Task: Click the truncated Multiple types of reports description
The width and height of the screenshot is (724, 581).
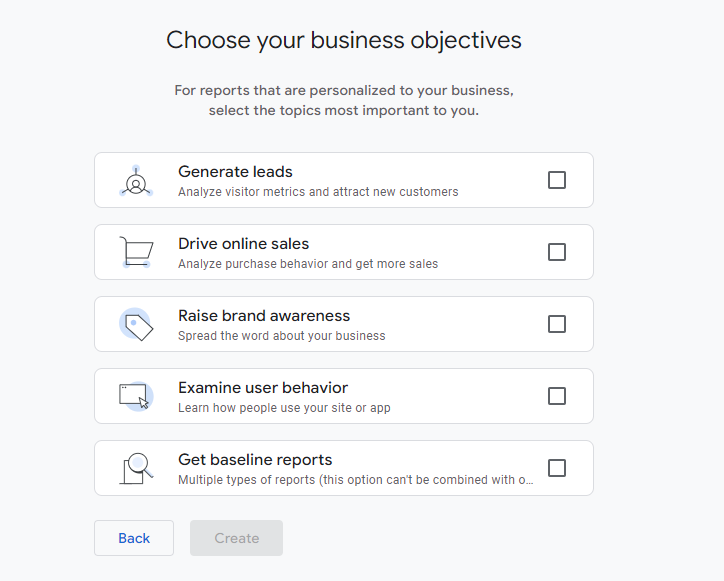Action: coord(356,480)
